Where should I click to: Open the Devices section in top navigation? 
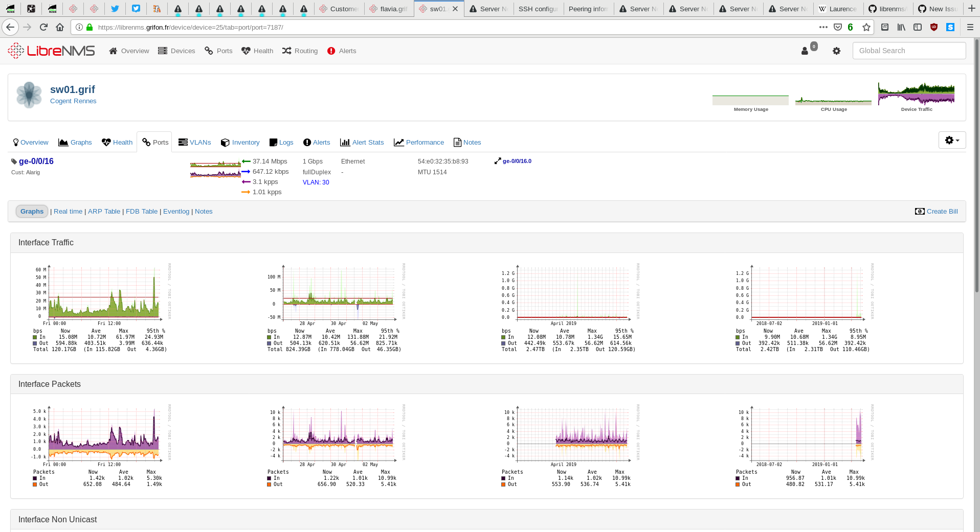(x=176, y=51)
